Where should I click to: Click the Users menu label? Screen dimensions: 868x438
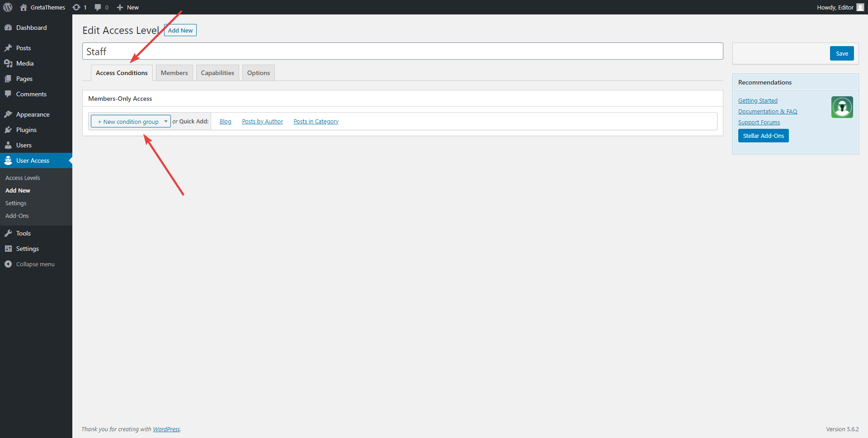(24, 145)
